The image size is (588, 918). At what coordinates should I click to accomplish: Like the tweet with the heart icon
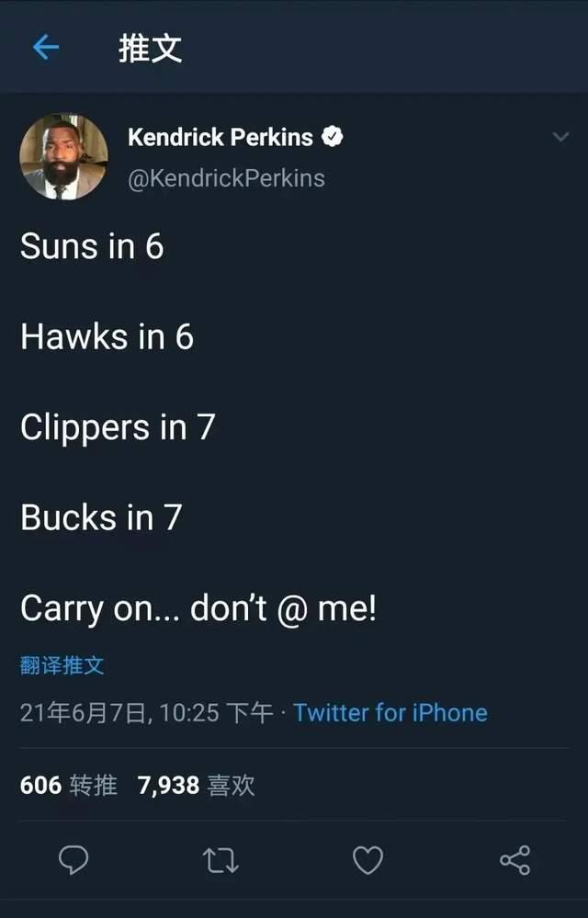pos(367,859)
